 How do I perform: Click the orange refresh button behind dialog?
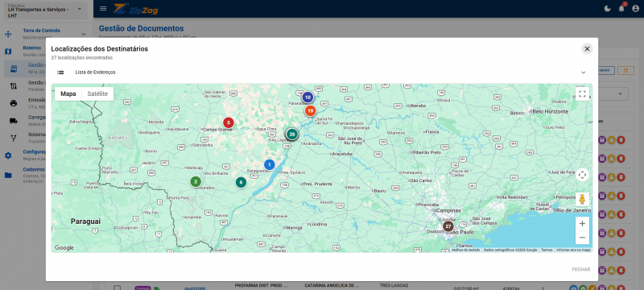[x=625, y=71]
